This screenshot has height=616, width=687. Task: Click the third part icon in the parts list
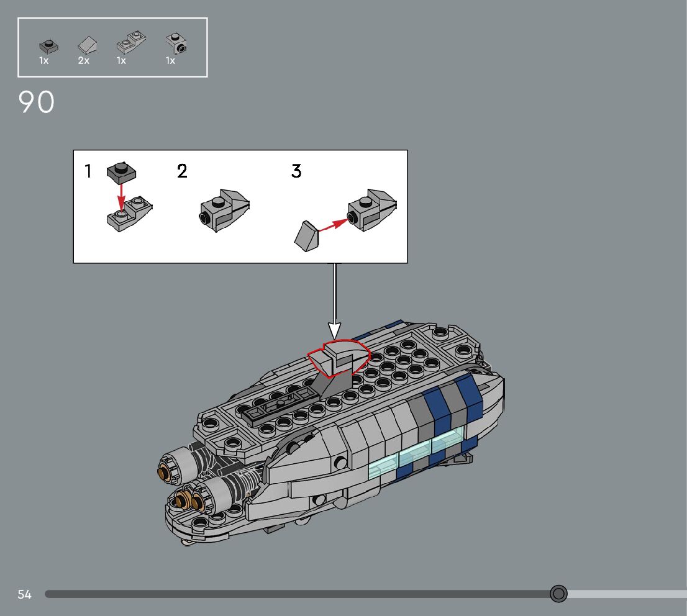click(x=130, y=43)
